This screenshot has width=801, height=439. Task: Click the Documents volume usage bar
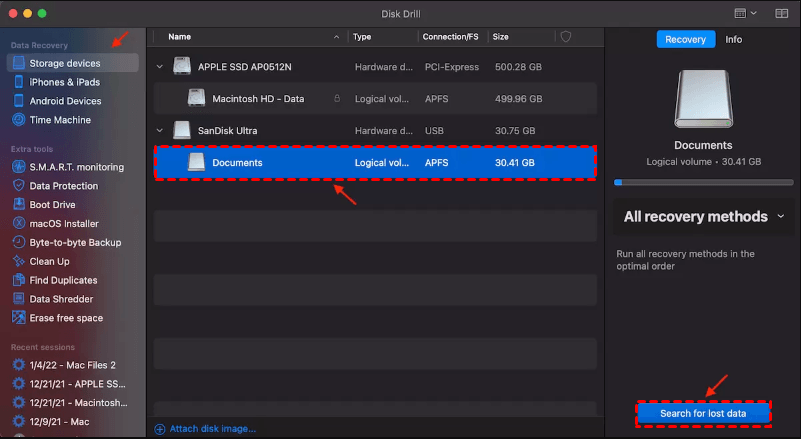pos(704,183)
